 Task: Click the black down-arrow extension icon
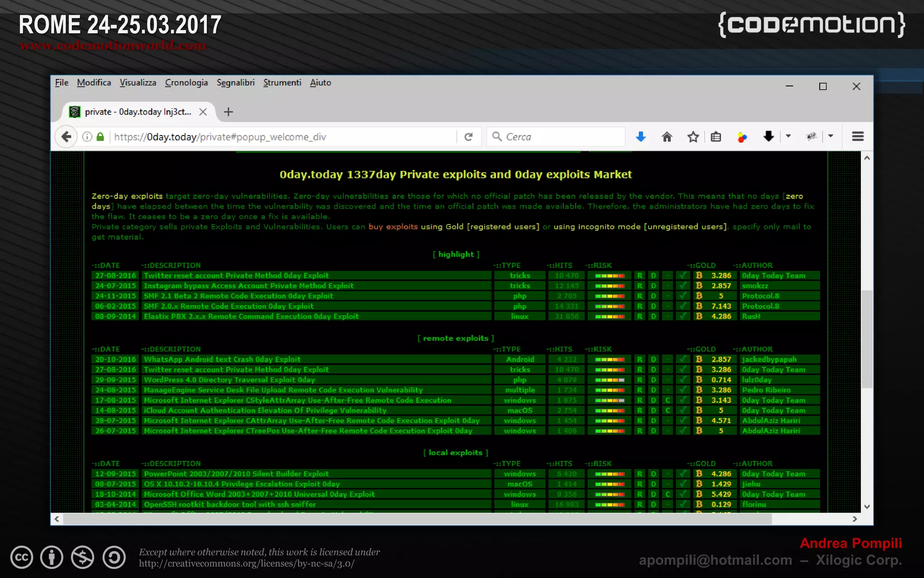pos(768,136)
